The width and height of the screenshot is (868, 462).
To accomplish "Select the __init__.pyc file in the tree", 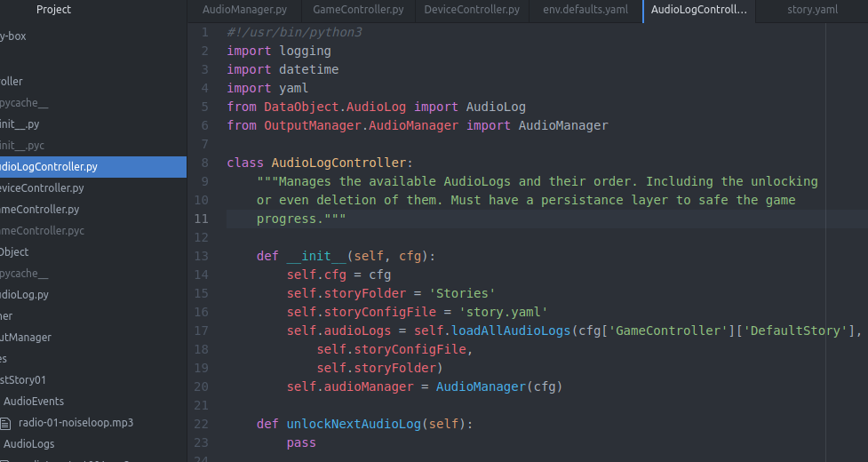I will click(x=22, y=146).
